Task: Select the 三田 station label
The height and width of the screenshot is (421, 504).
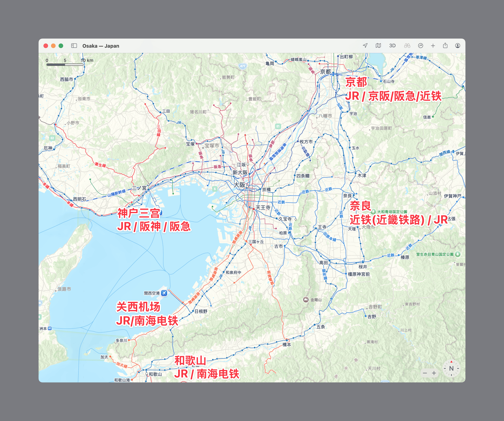Action: tap(166, 111)
